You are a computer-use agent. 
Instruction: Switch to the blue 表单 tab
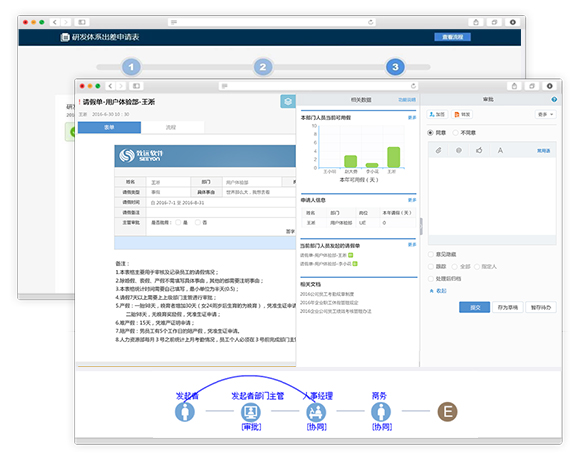point(109,127)
